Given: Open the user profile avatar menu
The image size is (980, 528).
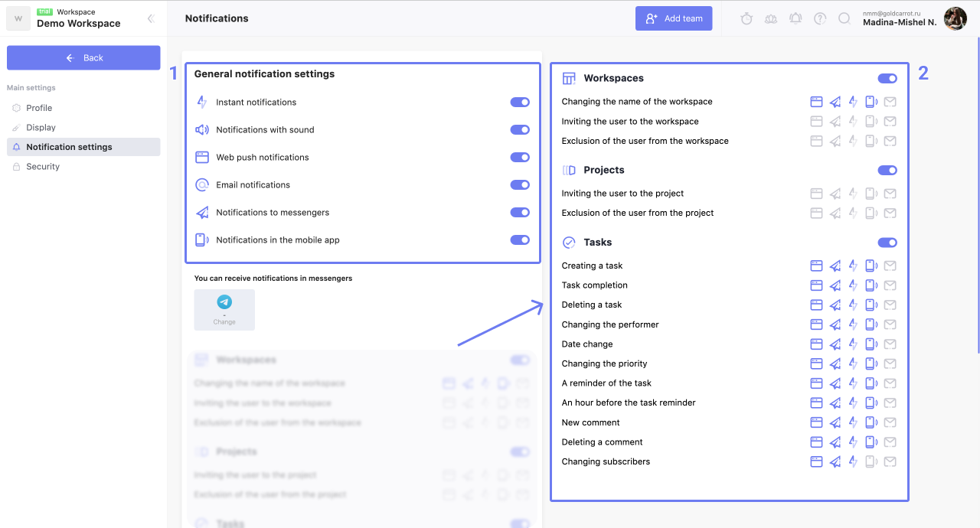Looking at the screenshot, I should (x=955, y=18).
